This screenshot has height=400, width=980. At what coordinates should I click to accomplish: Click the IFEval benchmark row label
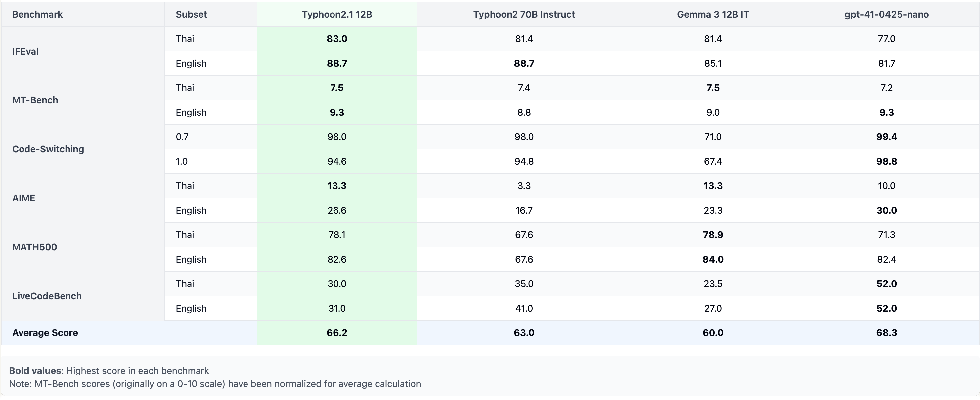coord(25,51)
